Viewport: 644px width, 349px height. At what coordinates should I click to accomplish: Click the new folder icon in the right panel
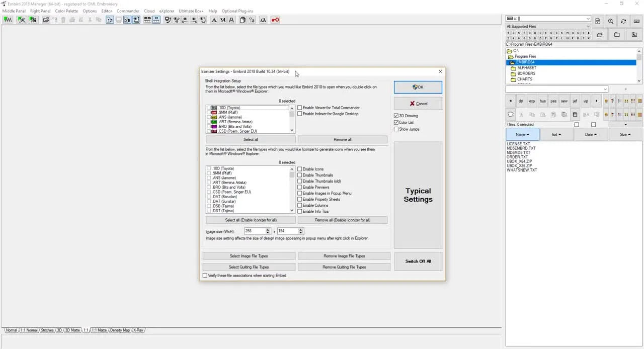599,34
